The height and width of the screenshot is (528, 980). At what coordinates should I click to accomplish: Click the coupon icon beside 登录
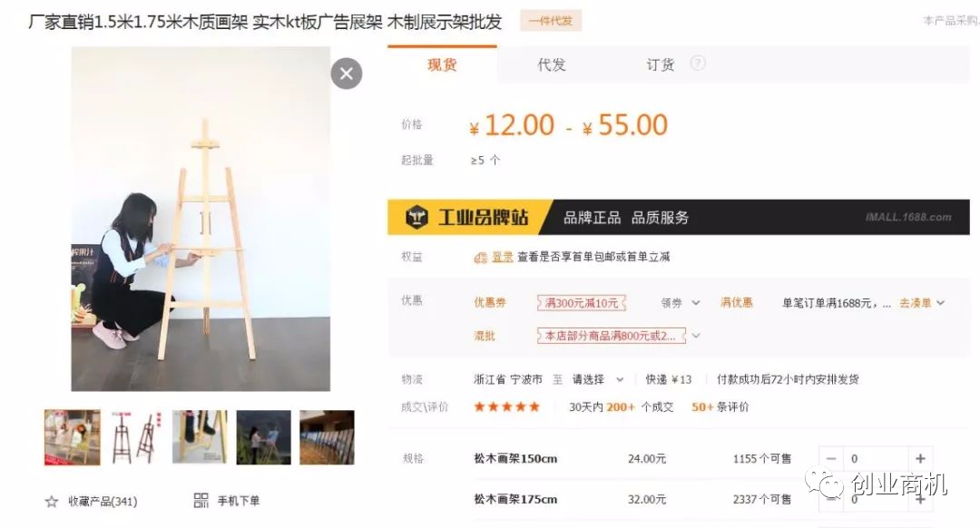click(480, 257)
